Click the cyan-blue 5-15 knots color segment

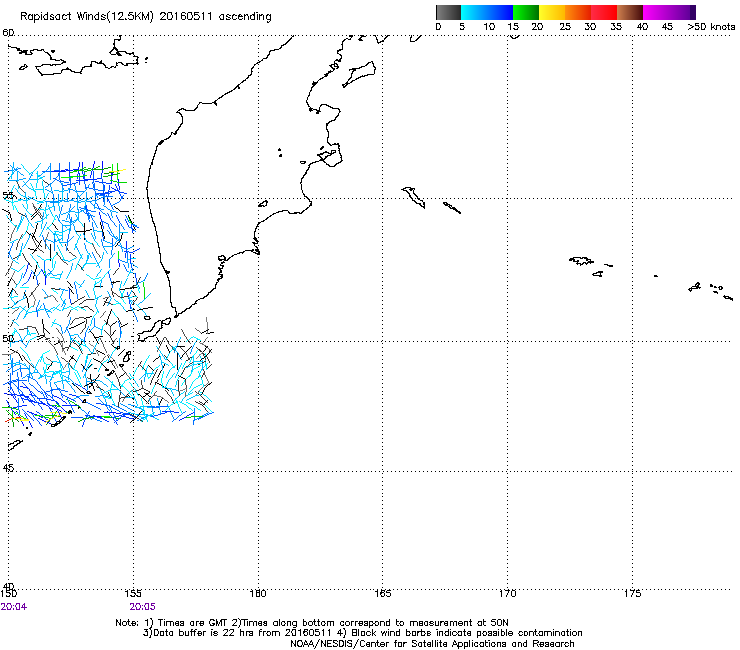(x=487, y=12)
